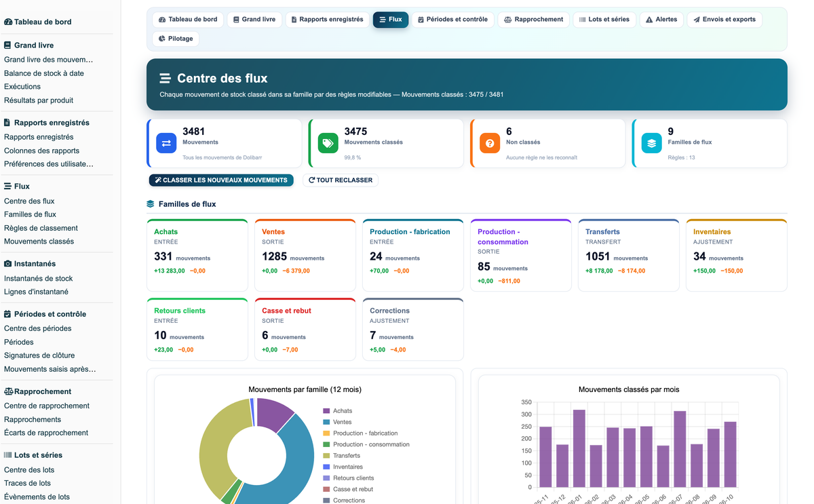Open Mouvements classés sidebar link

coord(39,241)
